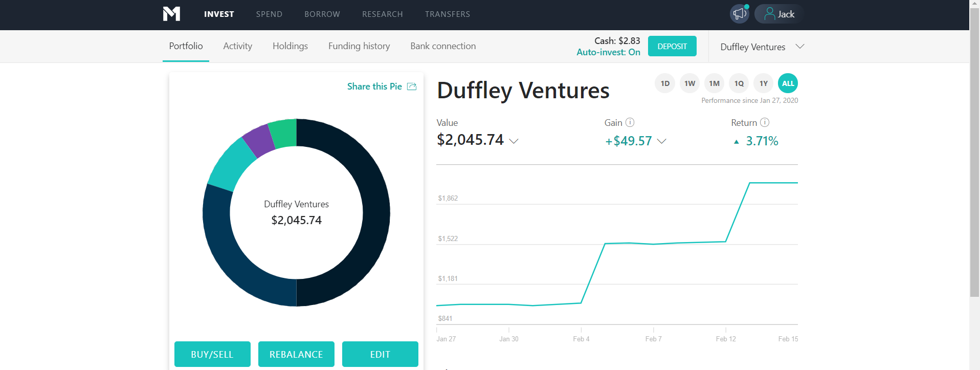Open the Holdings tab

click(290, 46)
